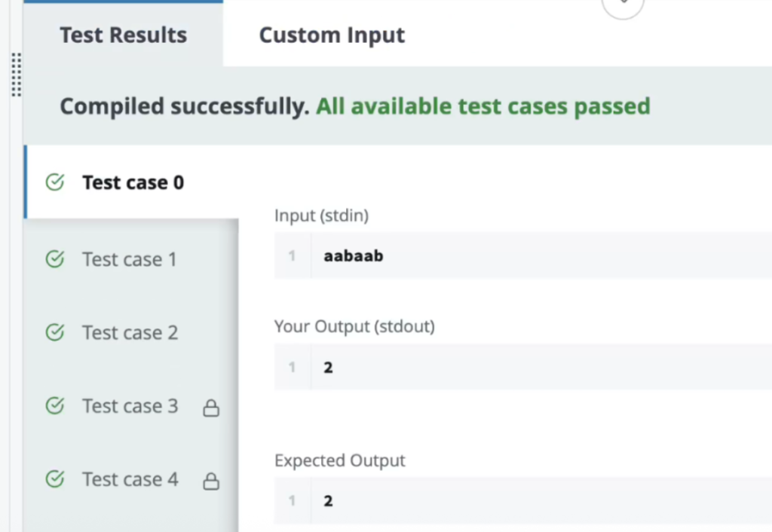View locked Test case 4
The height and width of the screenshot is (532, 772).
point(130,479)
